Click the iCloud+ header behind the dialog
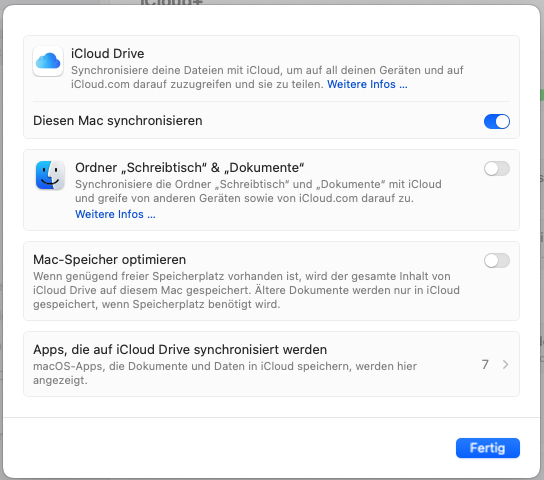Viewport: 544px width, 480px height. point(171,2)
